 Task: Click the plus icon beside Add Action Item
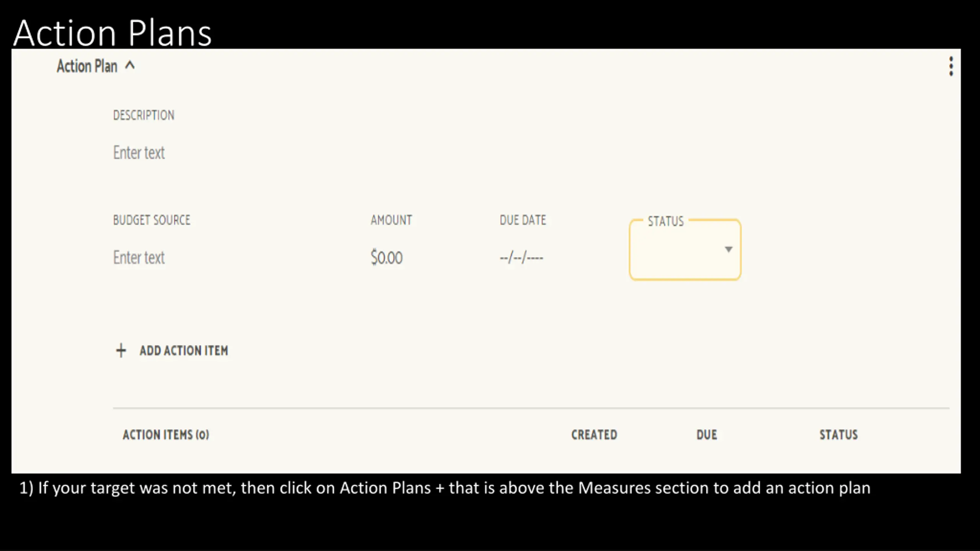[121, 350]
